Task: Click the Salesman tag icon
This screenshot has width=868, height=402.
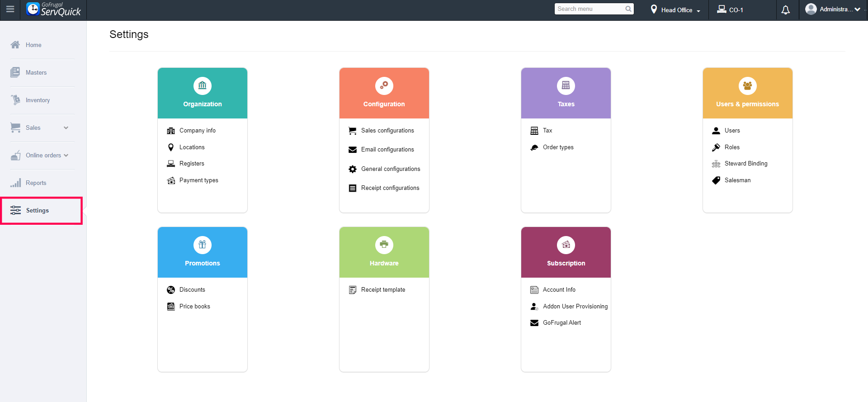Action: pos(716,180)
